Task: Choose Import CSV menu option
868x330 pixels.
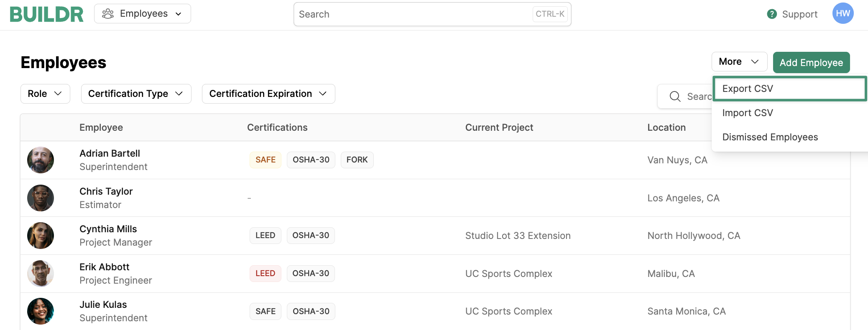Action: [748, 113]
